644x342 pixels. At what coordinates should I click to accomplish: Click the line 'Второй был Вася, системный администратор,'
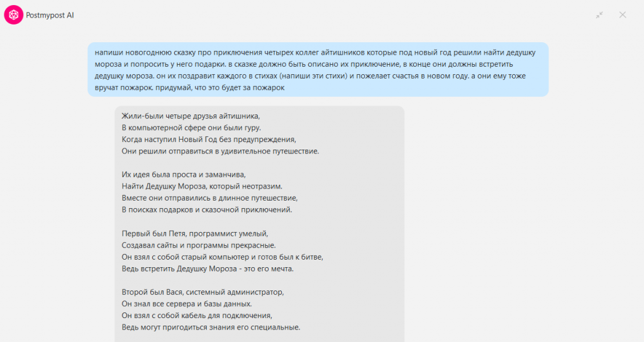pyautogui.click(x=203, y=292)
